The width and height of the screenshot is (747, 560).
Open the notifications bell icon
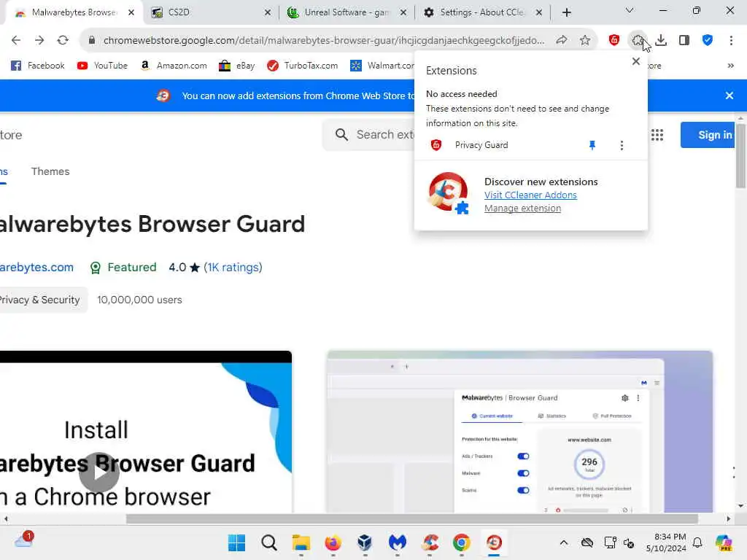pyautogui.click(x=697, y=542)
